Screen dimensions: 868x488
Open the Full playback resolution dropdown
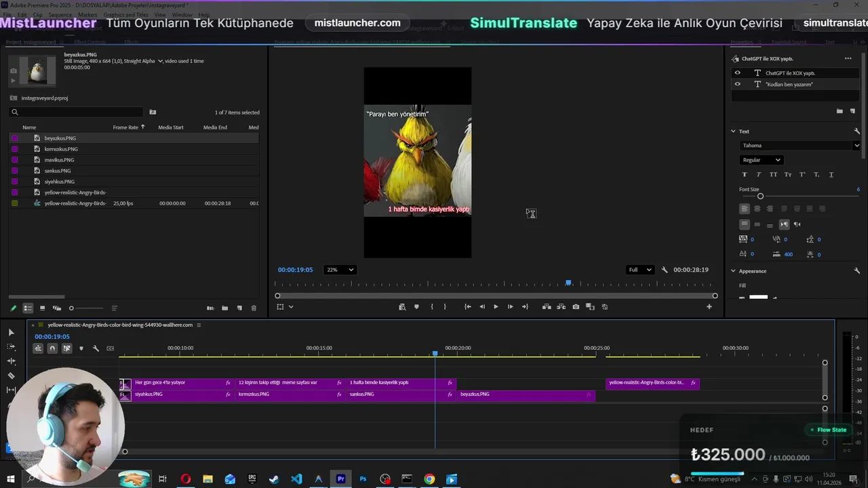639,270
